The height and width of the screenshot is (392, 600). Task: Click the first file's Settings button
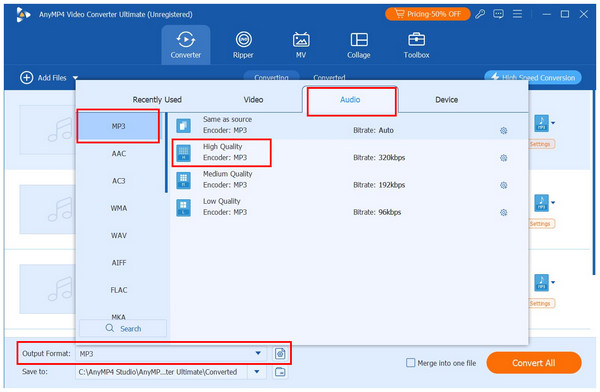tap(541, 144)
